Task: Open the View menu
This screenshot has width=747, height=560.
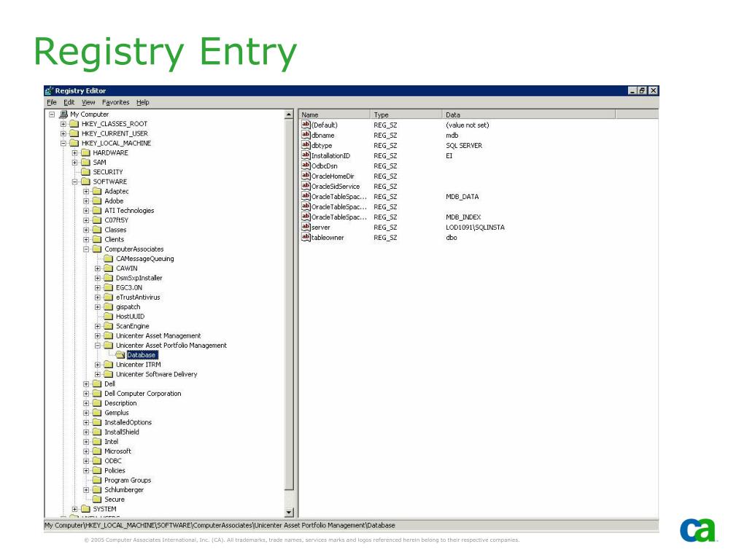Action: click(x=88, y=102)
